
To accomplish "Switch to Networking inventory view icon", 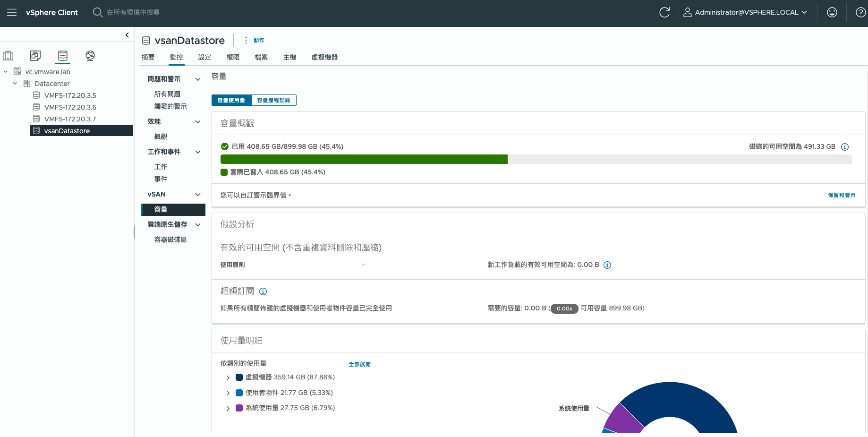I will [90, 56].
